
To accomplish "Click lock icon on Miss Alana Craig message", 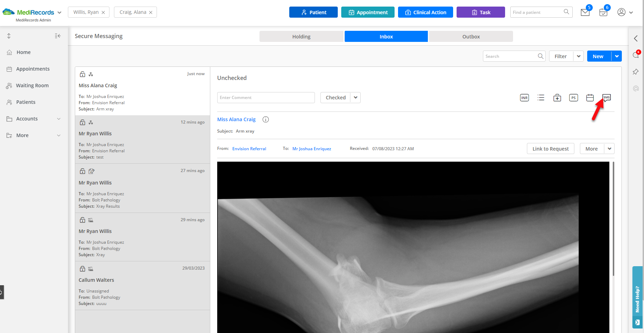I will click(x=82, y=74).
